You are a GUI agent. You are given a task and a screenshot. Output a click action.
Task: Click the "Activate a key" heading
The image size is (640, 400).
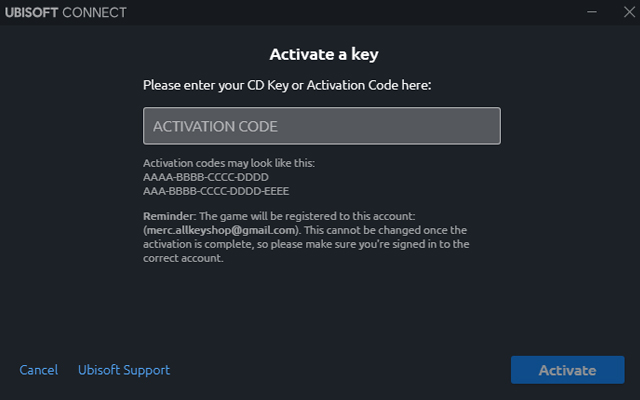[x=322, y=54]
